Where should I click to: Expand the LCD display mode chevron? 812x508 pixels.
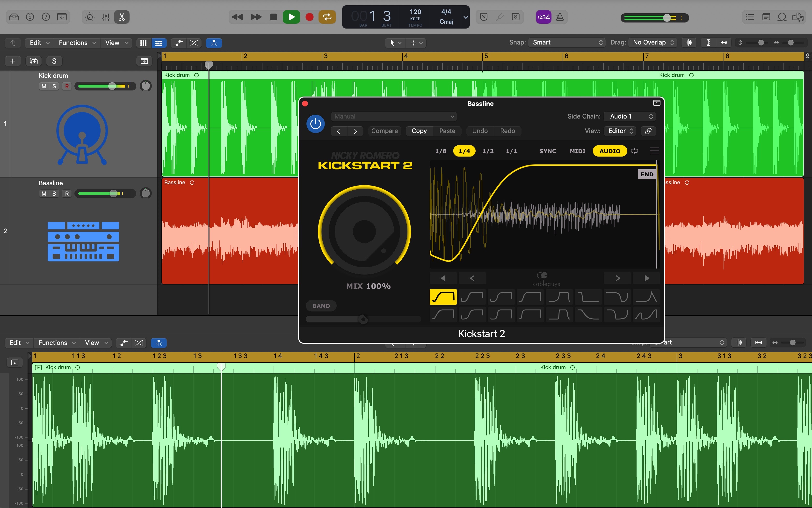[x=466, y=17]
